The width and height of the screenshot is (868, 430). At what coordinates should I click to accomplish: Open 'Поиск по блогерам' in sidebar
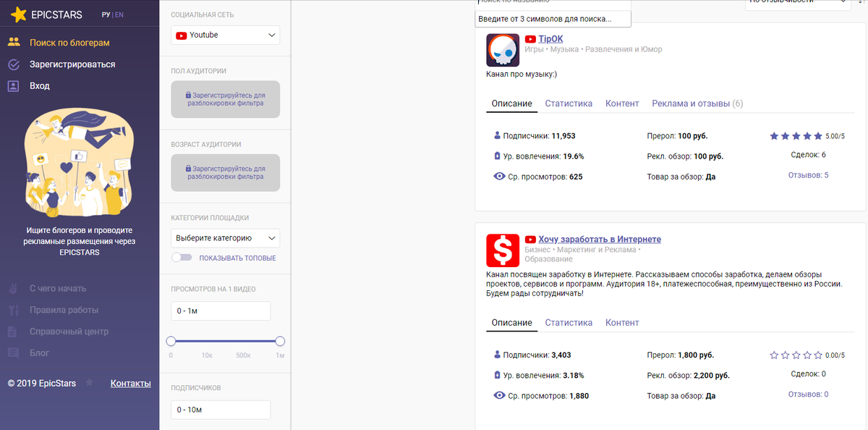click(x=69, y=43)
